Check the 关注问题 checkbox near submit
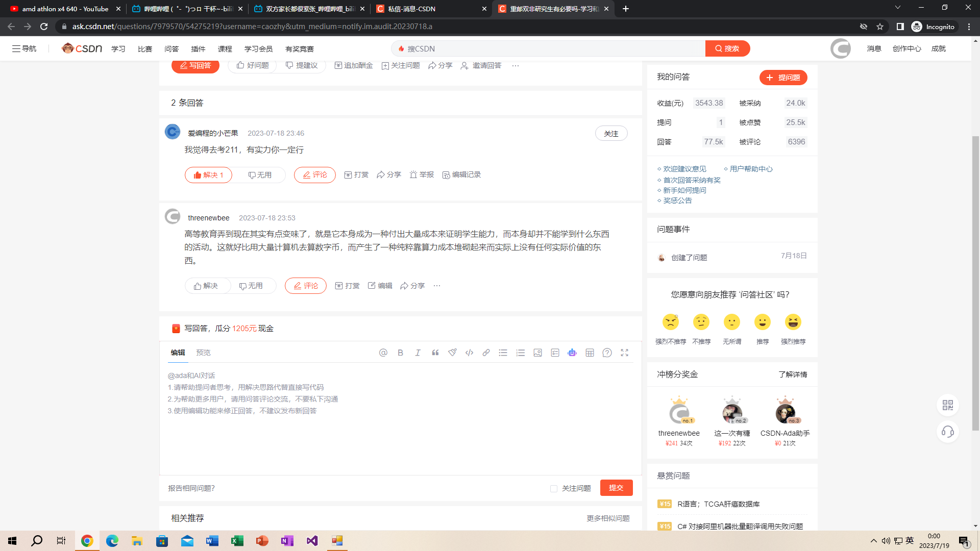This screenshot has width=980, height=551. coord(554,488)
